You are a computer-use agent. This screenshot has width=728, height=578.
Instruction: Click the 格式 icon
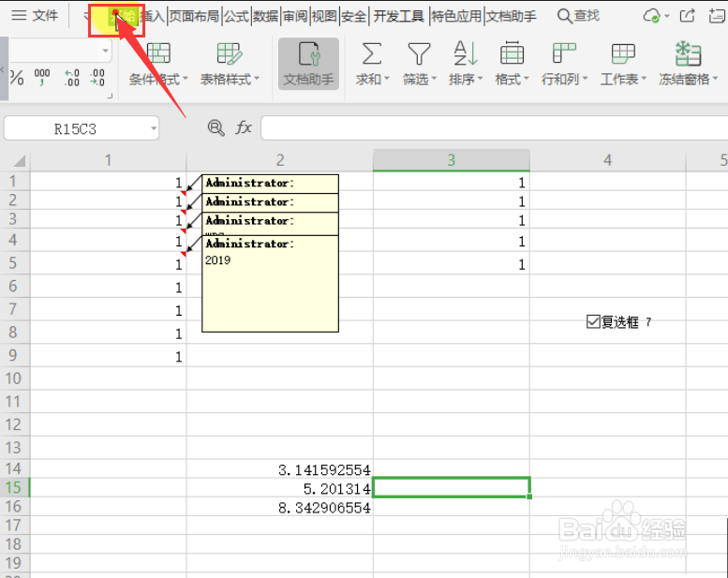coord(513,53)
